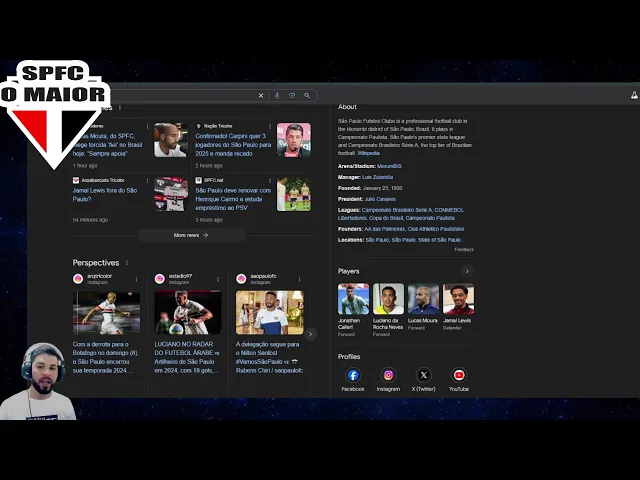Click the Carpini press conference thumbnail

click(294, 140)
